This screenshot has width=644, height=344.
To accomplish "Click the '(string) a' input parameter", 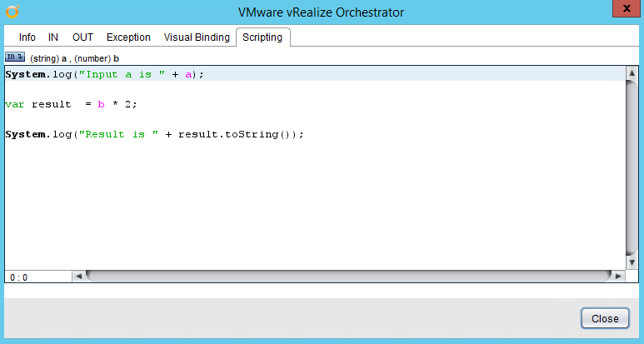I will tap(48, 58).
